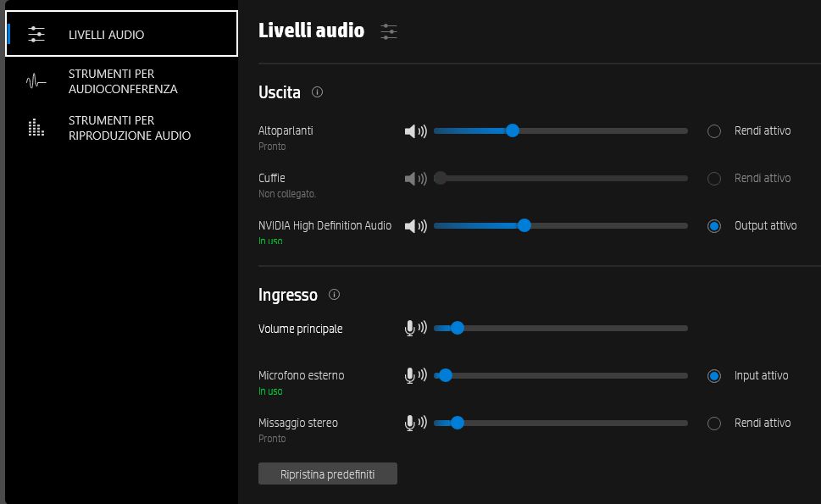Click the info icon next to Uscita
The width and height of the screenshot is (821, 504).
[x=318, y=92]
